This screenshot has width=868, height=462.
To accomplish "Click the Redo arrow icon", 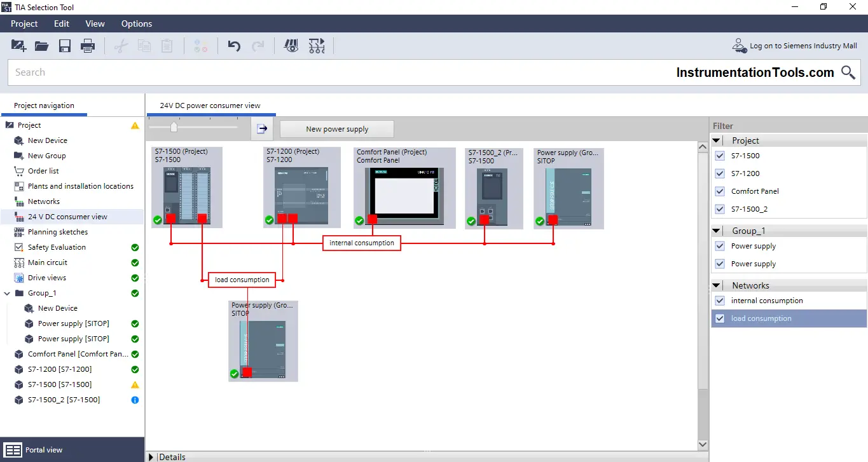I will pos(258,46).
